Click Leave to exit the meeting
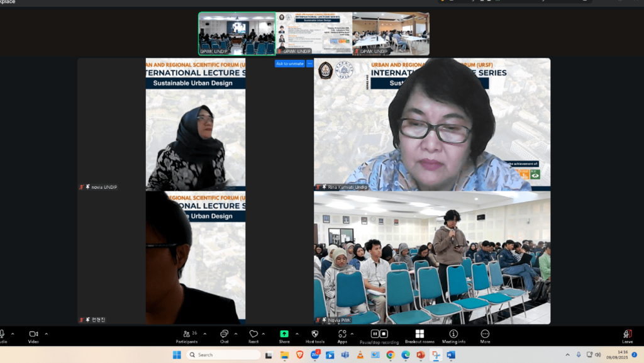The width and height of the screenshot is (644, 363). pyautogui.click(x=627, y=335)
